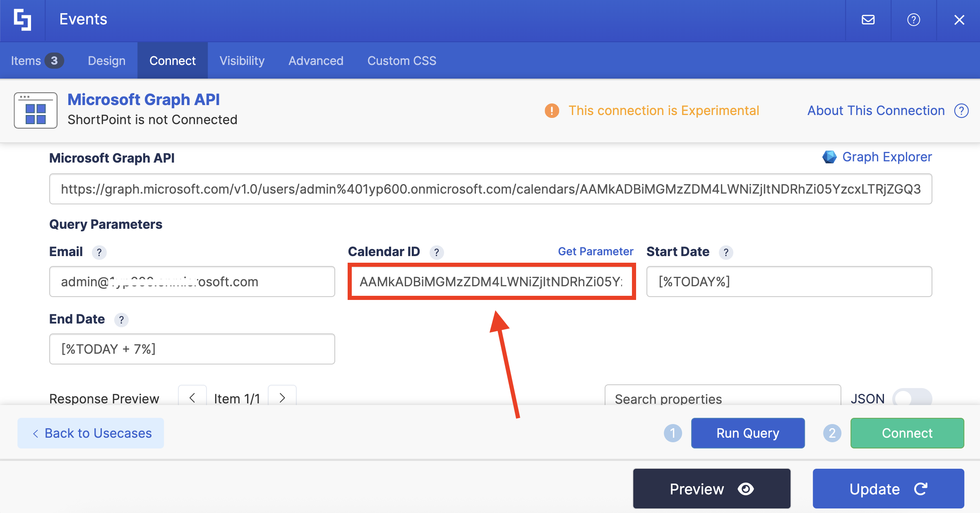This screenshot has height=513, width=980.
Task: Click the Start Date help icon
Action: (x=725, y=252)
